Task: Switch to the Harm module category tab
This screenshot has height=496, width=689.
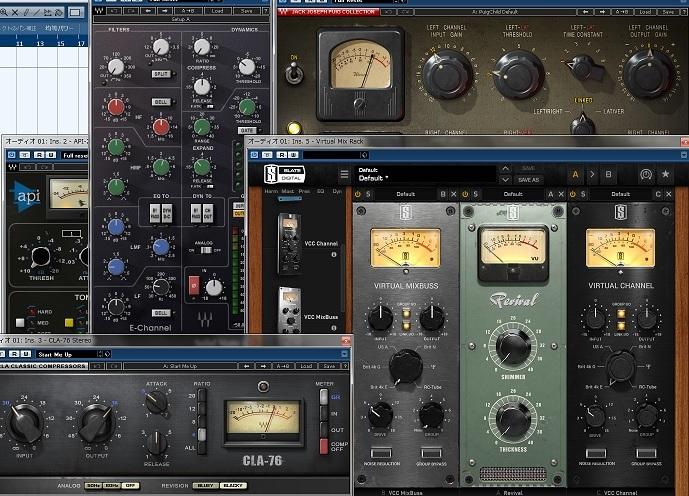Action: 271,191
